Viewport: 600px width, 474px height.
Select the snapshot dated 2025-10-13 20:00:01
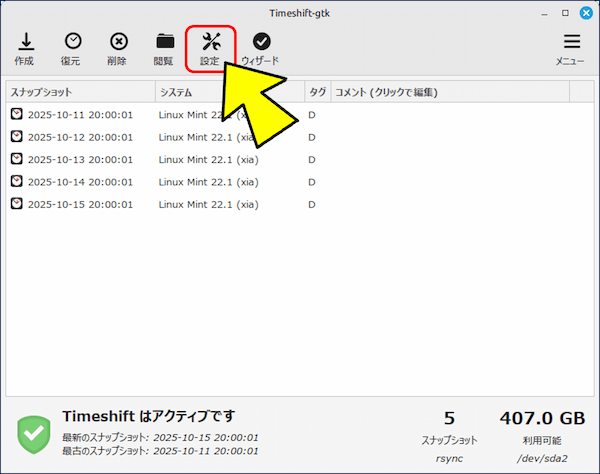80,160
